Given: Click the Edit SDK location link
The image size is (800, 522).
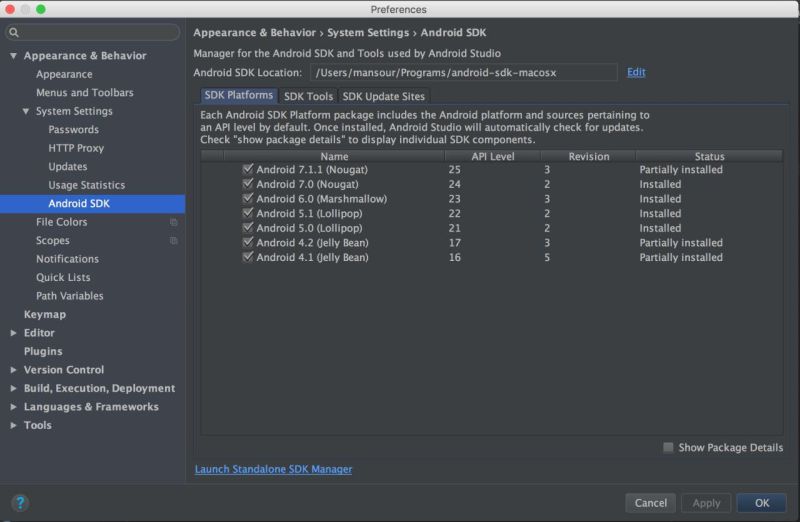Looking at the screenshot, I should (x=636, y=72).
